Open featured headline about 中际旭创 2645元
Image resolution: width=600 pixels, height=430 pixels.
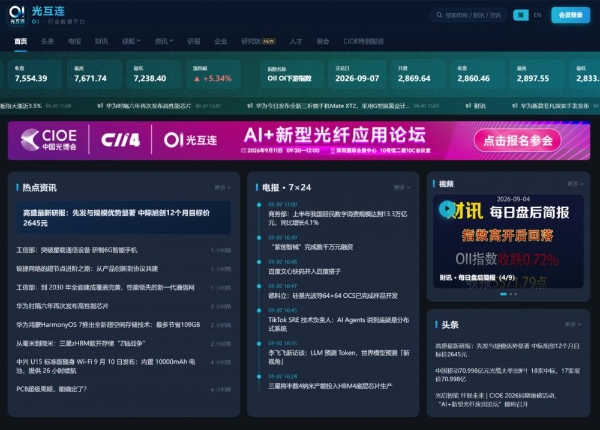click(x=123, y=218)
